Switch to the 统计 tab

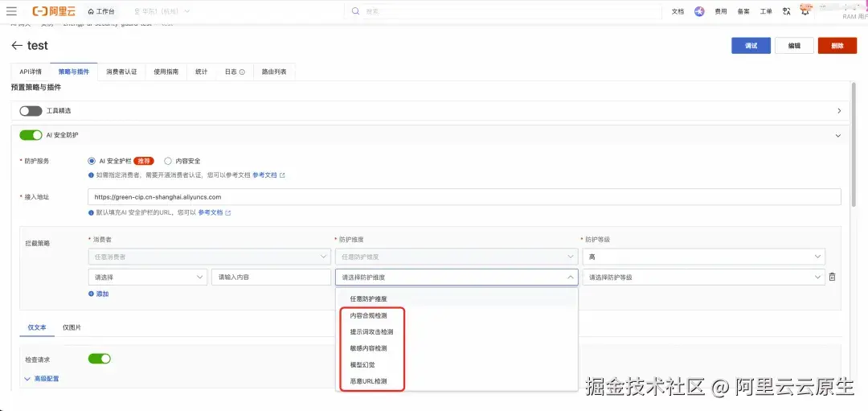(x=202, y=72)
